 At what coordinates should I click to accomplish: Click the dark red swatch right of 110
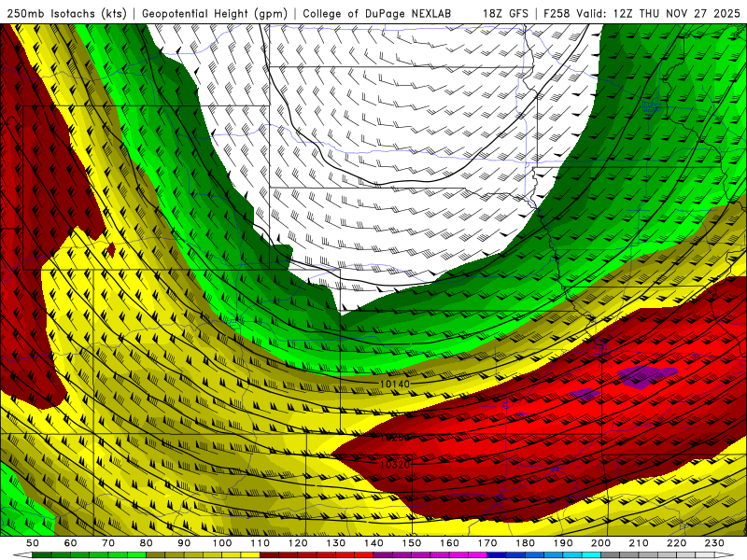point(269,555)
